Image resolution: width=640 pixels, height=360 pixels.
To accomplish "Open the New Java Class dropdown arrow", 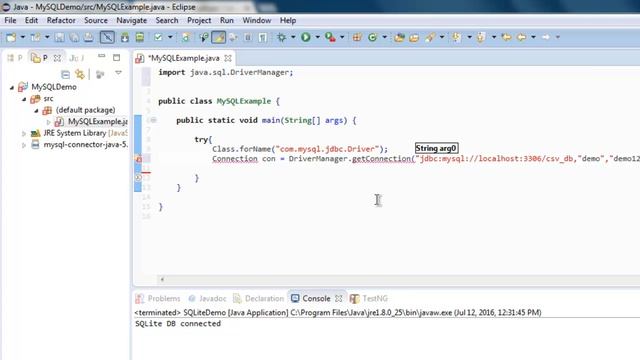I will 384,37.
